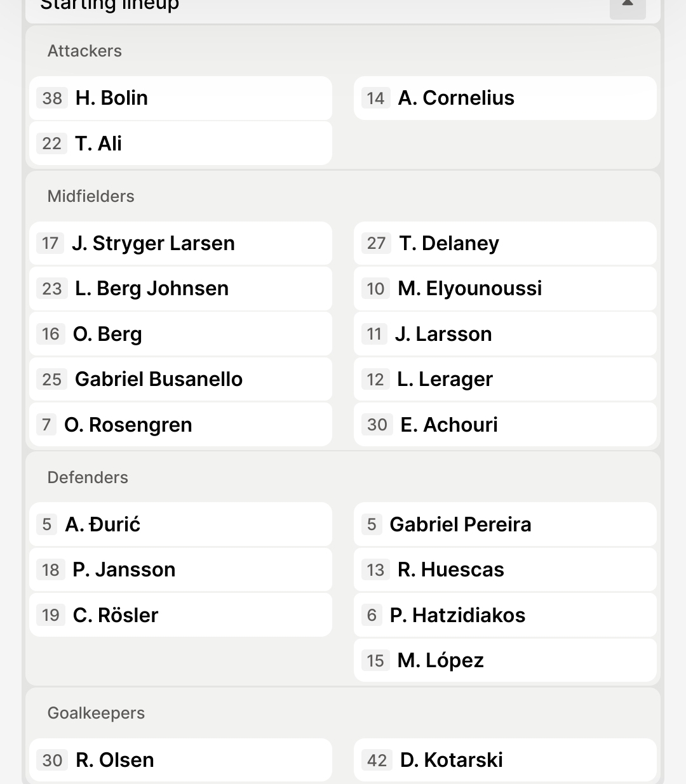Click M. Elyounoussi's row

[505, 289]
